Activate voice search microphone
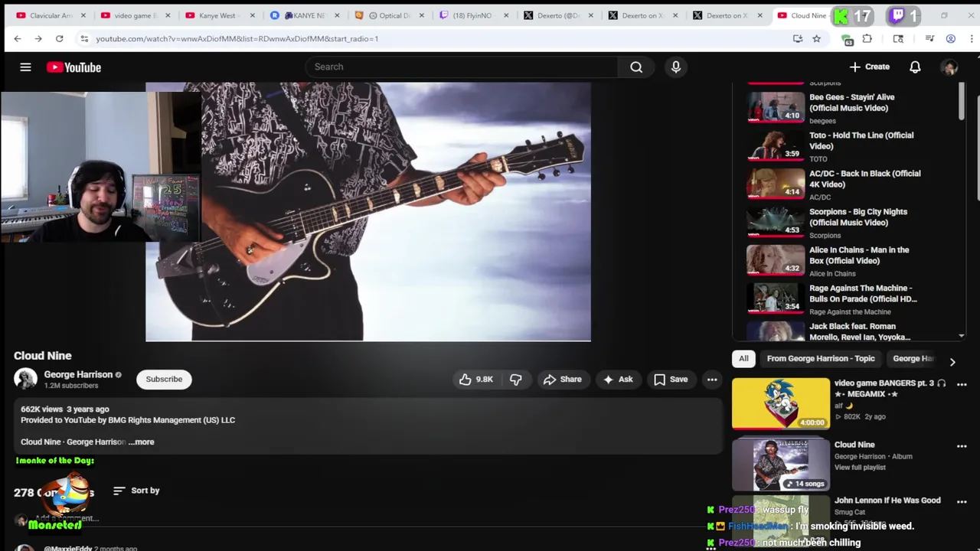This screenshot has height=551, width=980. (x=676, y=67)
